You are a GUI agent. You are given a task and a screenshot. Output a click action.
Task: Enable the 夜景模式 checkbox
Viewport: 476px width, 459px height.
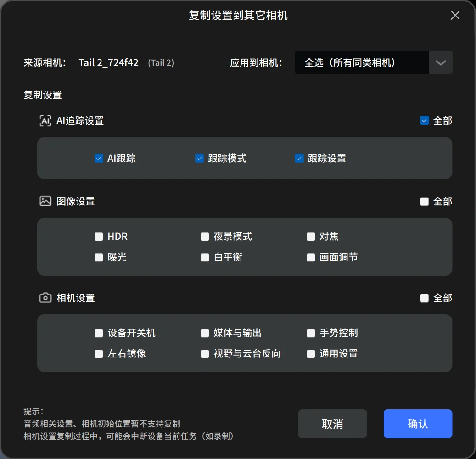point(205,237)
